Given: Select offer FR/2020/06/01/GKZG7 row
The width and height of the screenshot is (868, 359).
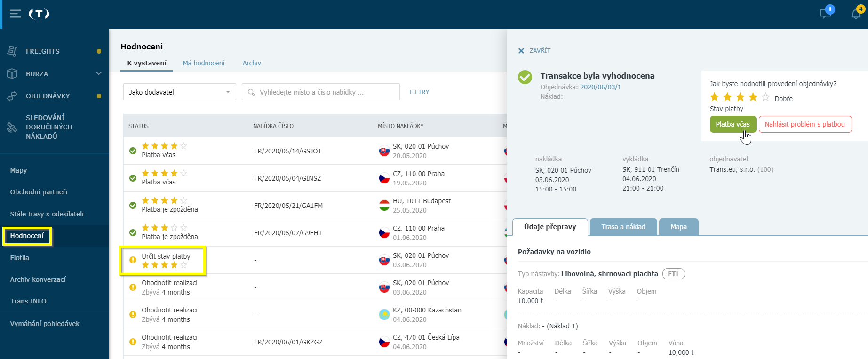Looking at the screenshot, I should pyautogui.click(x=288, y=342).
